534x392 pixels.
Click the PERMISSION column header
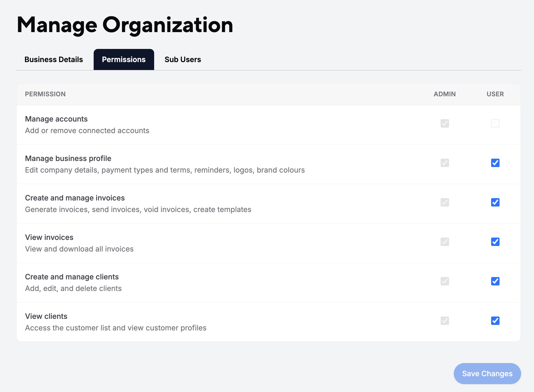coord(45,94)
